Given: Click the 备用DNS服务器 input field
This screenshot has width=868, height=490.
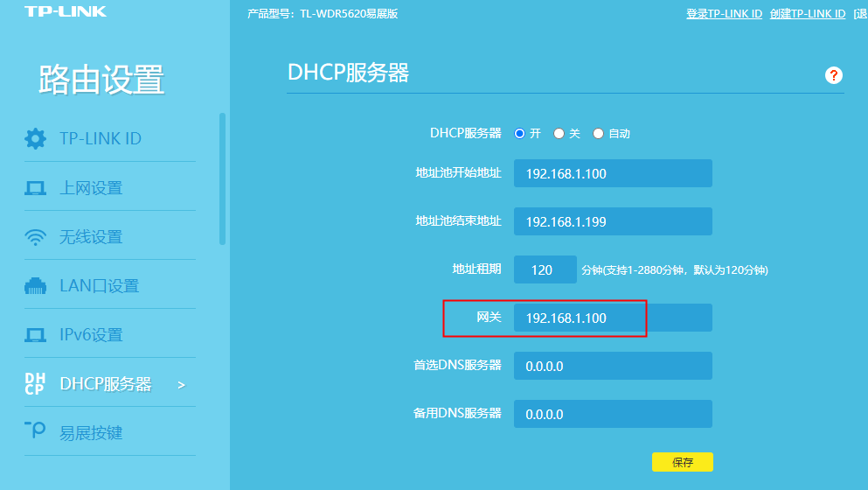Looking at the screenshot, I should click(x=613, y=414).
